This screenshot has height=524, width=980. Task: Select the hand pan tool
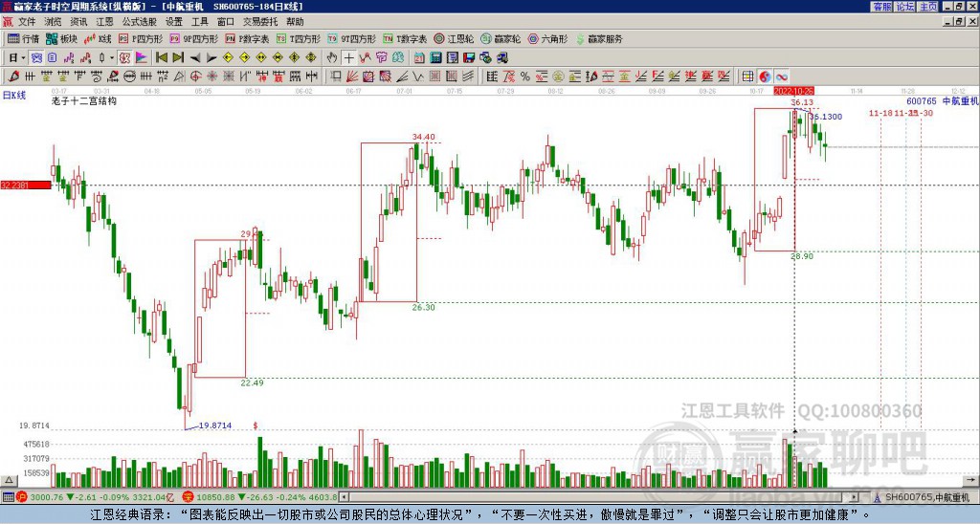point(332,57)
